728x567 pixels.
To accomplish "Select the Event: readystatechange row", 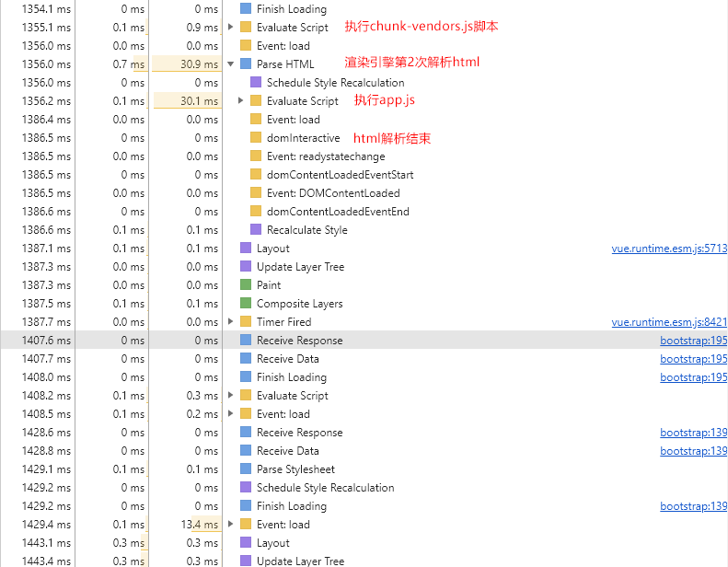I will coord(326,156).
